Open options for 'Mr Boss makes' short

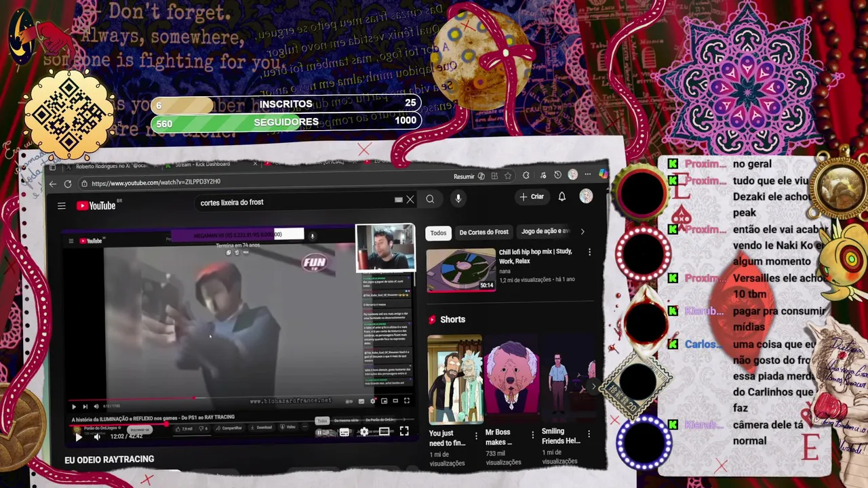tap(532, 435)
